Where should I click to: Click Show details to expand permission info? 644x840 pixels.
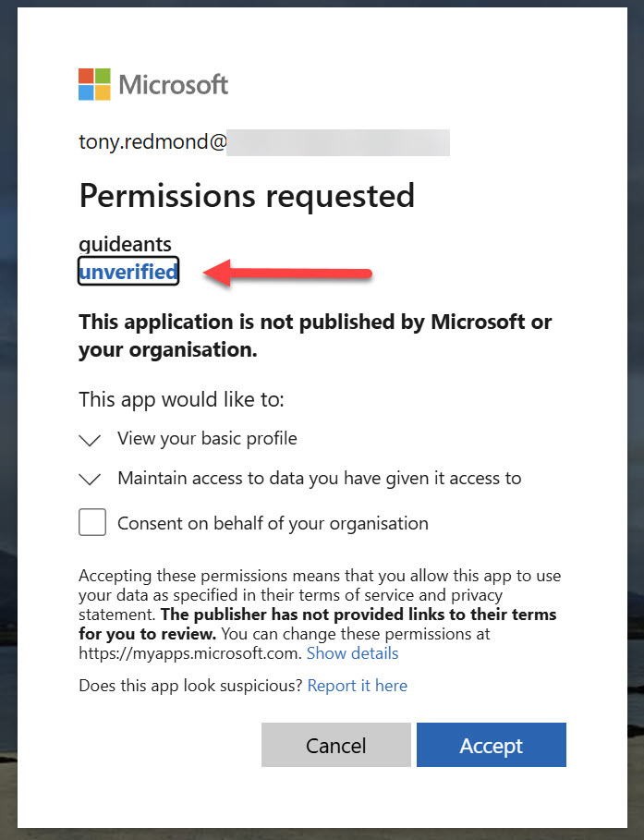pyautogui.click(x=352, y=653)
